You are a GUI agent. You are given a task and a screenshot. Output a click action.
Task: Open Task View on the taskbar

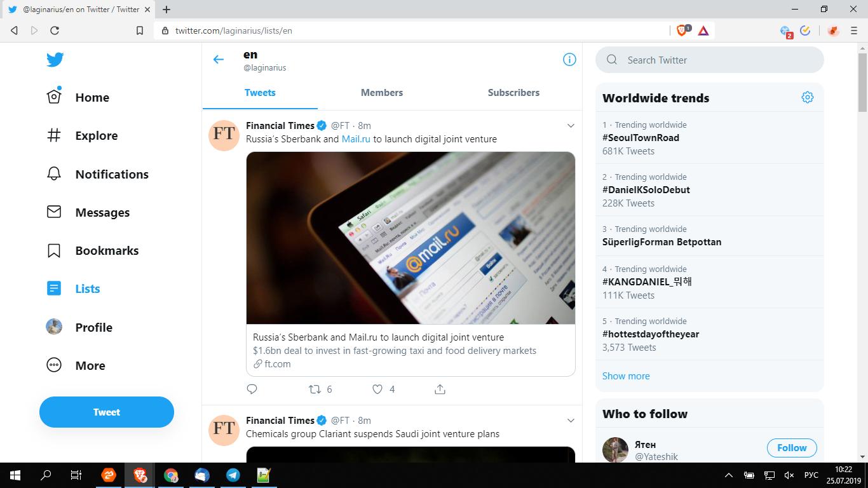pyautogui.click(x=76, y=475)
